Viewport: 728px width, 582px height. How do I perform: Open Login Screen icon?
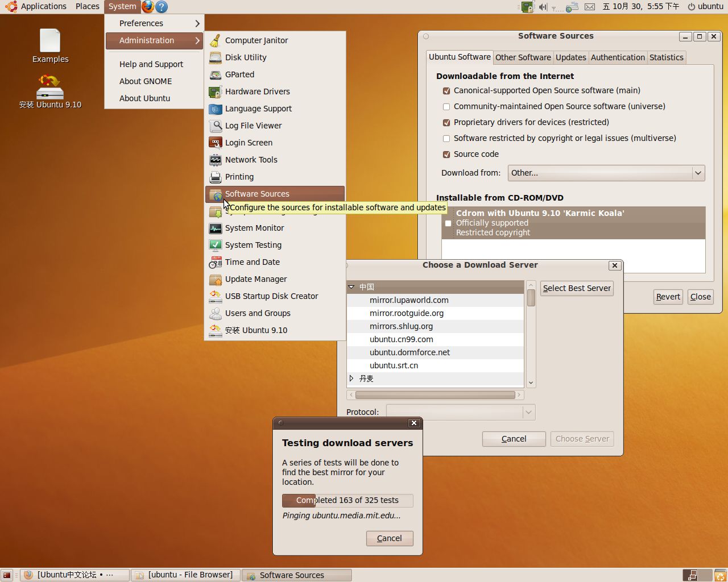[x=216, y=143]
